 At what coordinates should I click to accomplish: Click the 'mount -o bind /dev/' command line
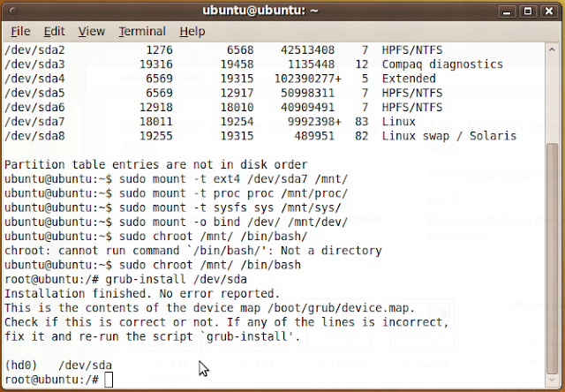coord(177,222)
